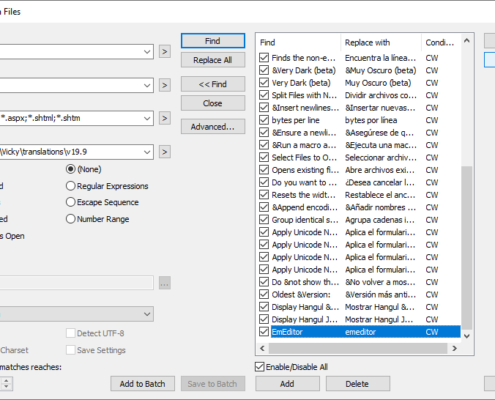Click the batch list scroll-up arrow
This screenshot has width=495, height=400.
(467, 41)
